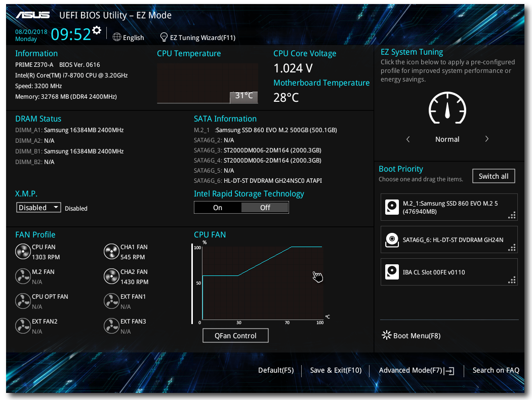Click the M.2 FAN icon
Image resolution: width=532 pixels, height=400 pixels.
click(23, 276)
